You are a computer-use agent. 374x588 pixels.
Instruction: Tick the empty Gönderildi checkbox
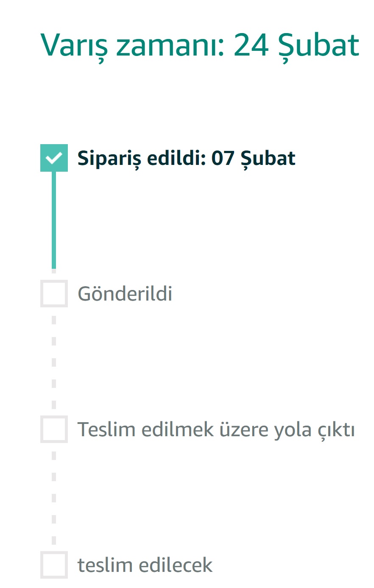(54, 293)
